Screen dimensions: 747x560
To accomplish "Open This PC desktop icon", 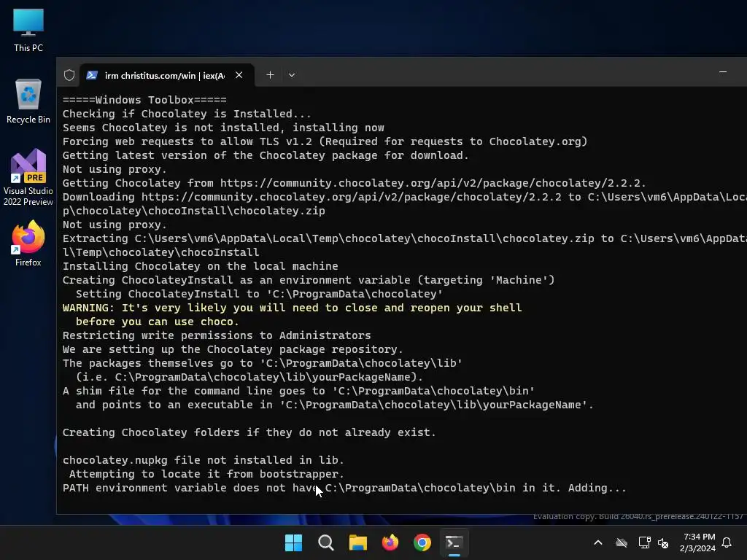I will (28, 30).
